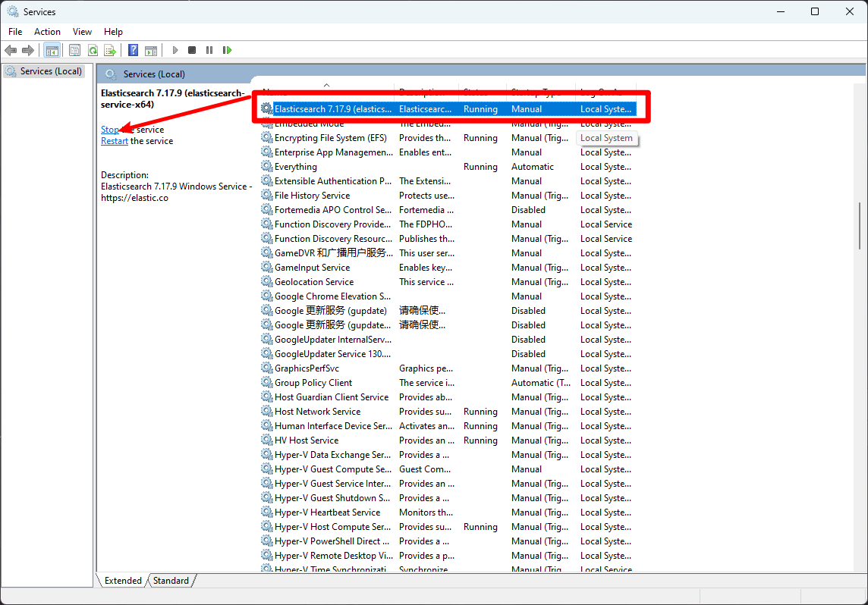Viewport: 868px width, 605px height.
Task: Select Fortemedia APO Control Service name
Action: click(x=333, y=209)
